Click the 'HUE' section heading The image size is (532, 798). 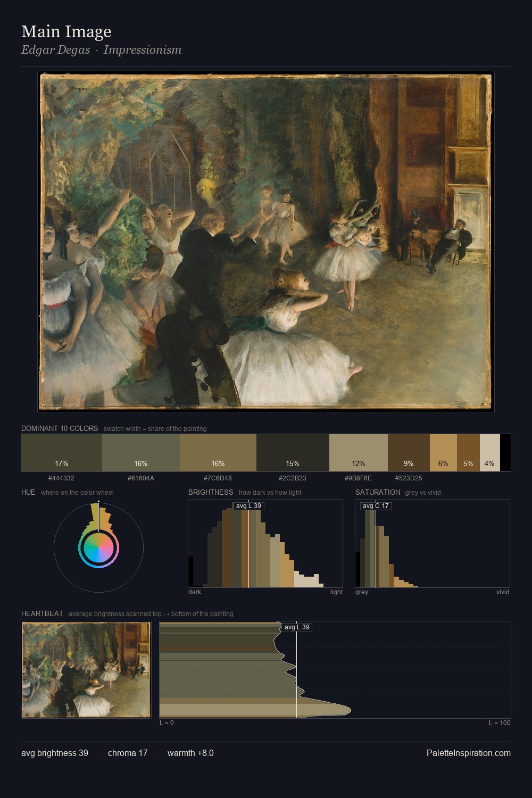pyautogui.click(x=28, y=492)
